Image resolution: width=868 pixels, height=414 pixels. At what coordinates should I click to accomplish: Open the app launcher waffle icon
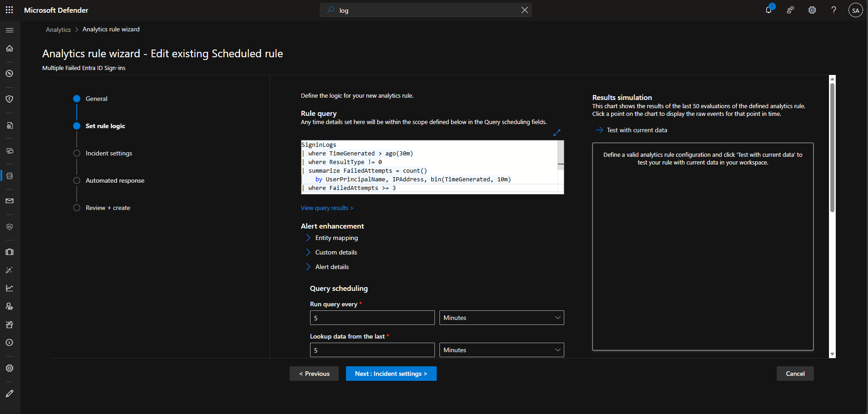[x=9, y=10]
